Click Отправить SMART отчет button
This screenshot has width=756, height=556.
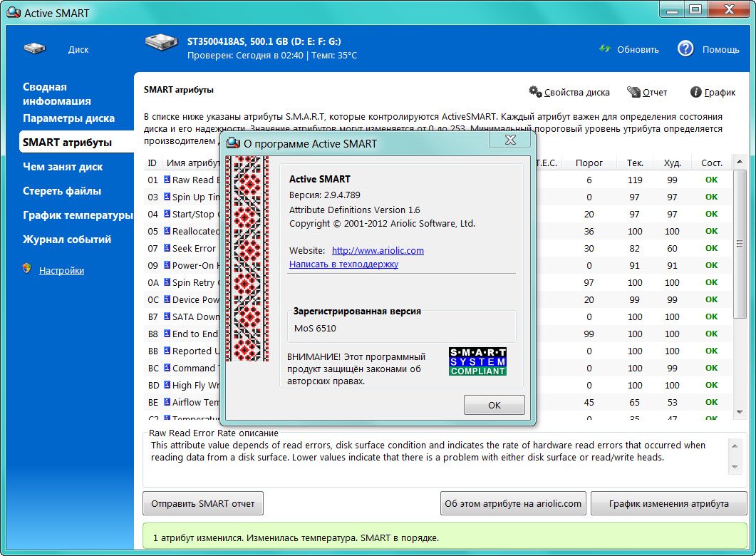coord(203,503)
